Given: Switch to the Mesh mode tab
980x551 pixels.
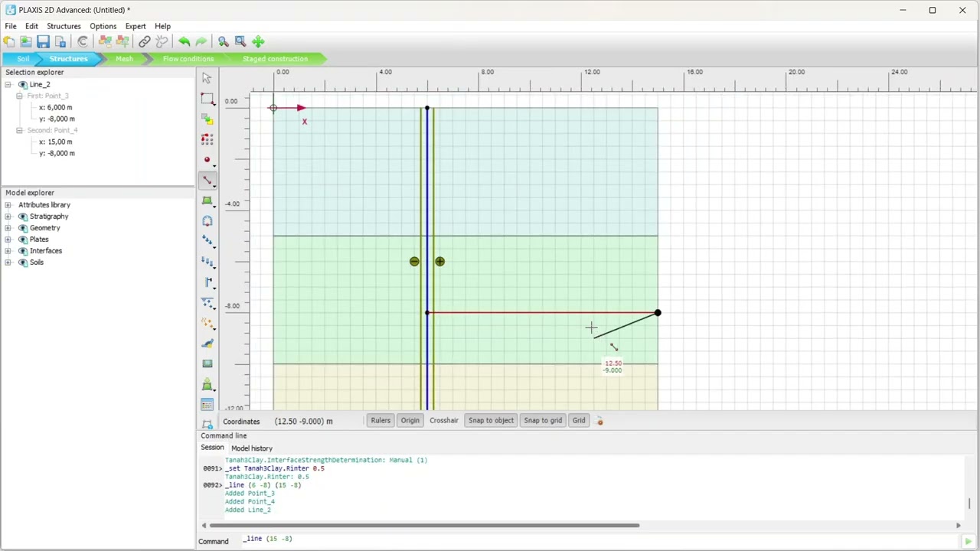Looking at the screenshot, I should point(124,59).
